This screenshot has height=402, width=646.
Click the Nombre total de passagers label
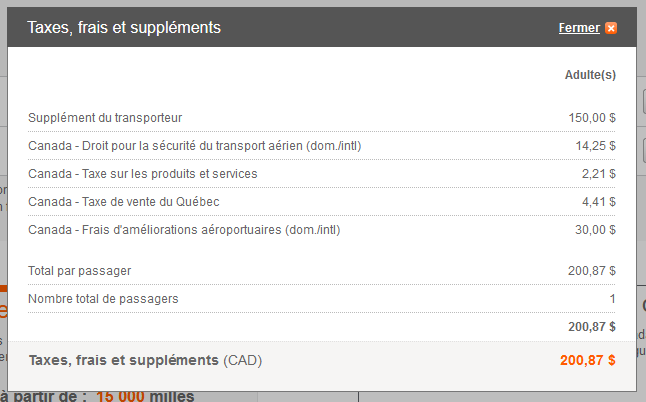(103, 299)
